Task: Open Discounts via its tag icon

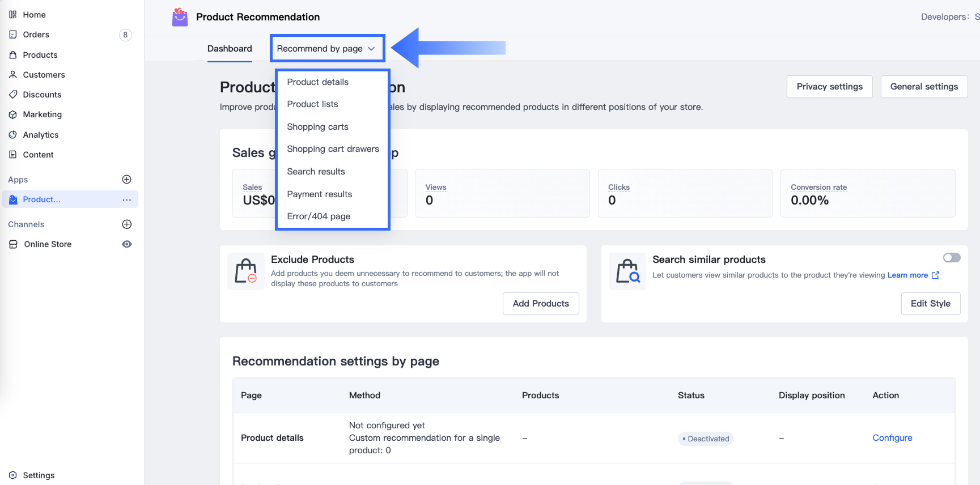Action: pos(12,95)
